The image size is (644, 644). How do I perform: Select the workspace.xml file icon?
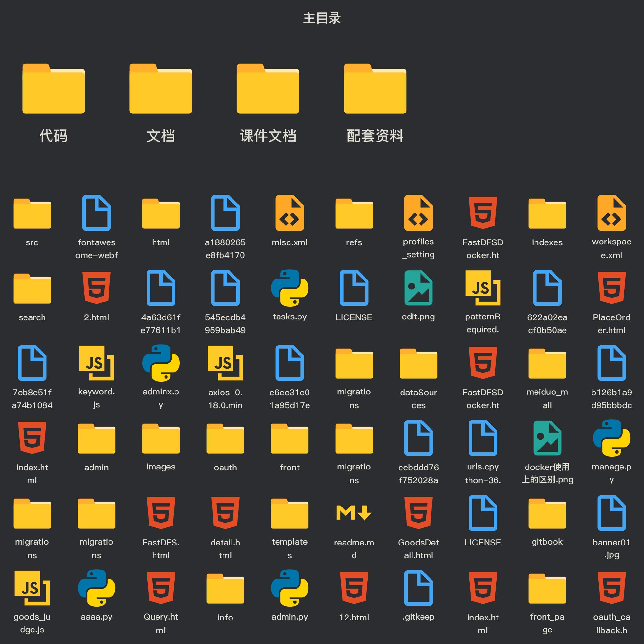(612, 213)
